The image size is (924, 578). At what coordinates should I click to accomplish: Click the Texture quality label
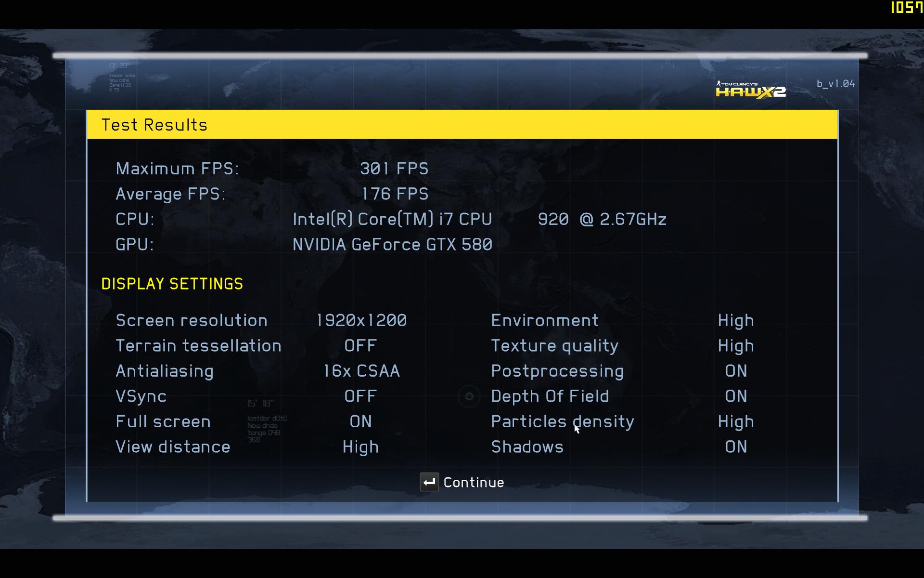(555, 346)
